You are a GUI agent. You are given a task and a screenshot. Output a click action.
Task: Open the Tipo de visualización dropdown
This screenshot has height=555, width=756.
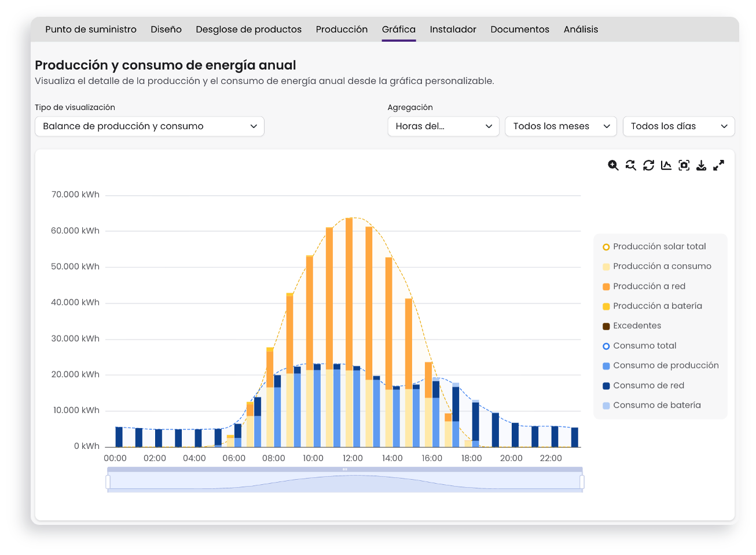point(149,126)
